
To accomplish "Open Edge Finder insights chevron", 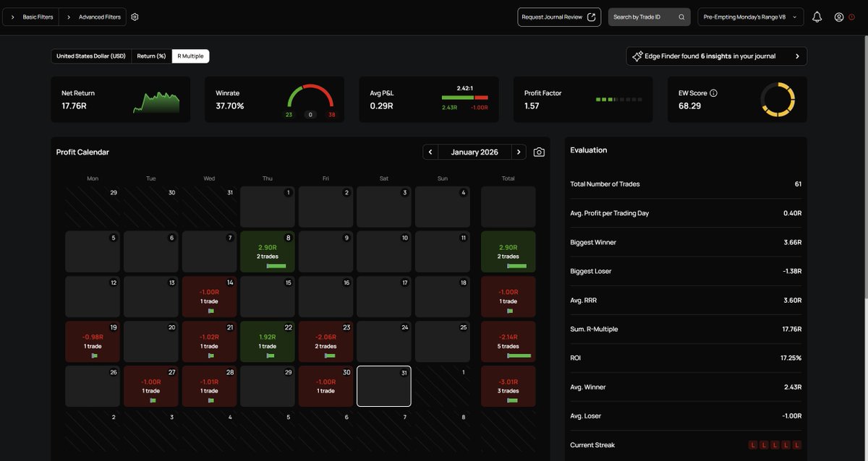I will pyautogui.click(x=797, y=56).
